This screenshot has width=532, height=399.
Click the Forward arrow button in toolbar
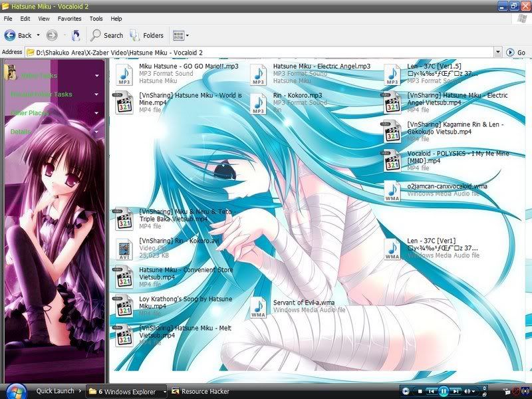click(x=52, y=35)
